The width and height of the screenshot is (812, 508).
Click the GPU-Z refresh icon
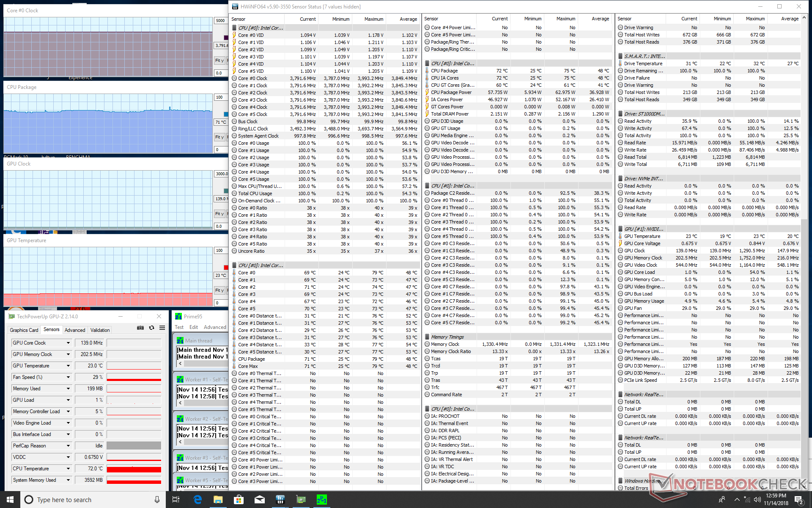[151, 328]
